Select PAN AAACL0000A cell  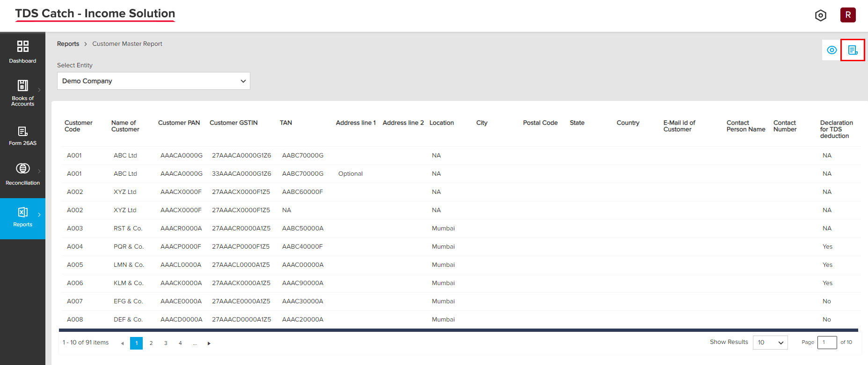181,265
